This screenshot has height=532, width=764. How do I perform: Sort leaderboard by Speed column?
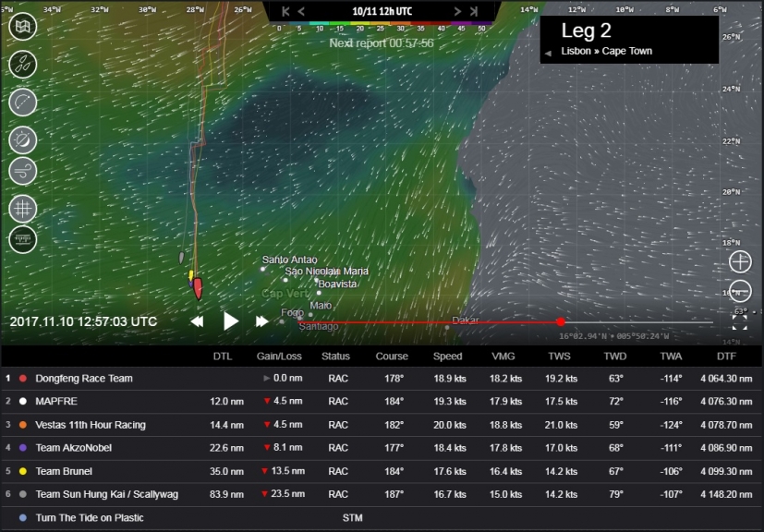point(448,357)
